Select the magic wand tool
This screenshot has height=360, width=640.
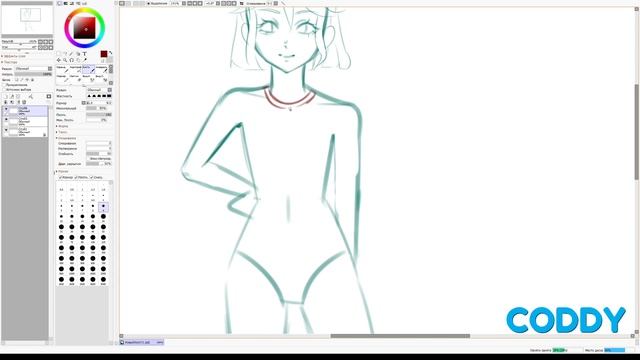click(x=71, y=53)
